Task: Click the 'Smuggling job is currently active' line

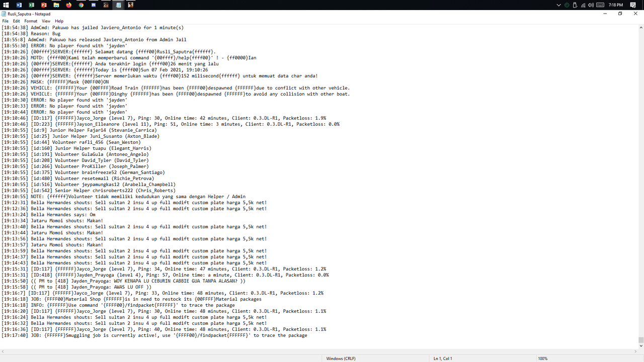Action: click(154, 335)
